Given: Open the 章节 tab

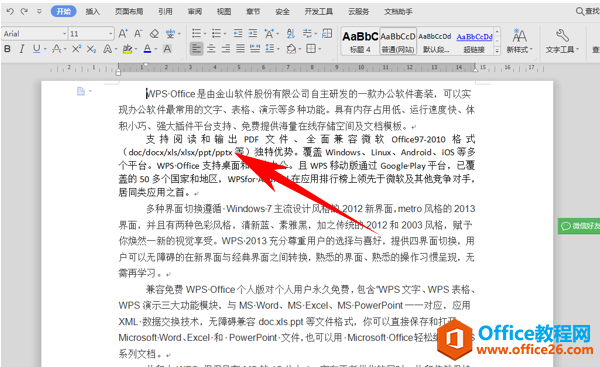Looking at the screenshot, I should (x=253, y=11).
